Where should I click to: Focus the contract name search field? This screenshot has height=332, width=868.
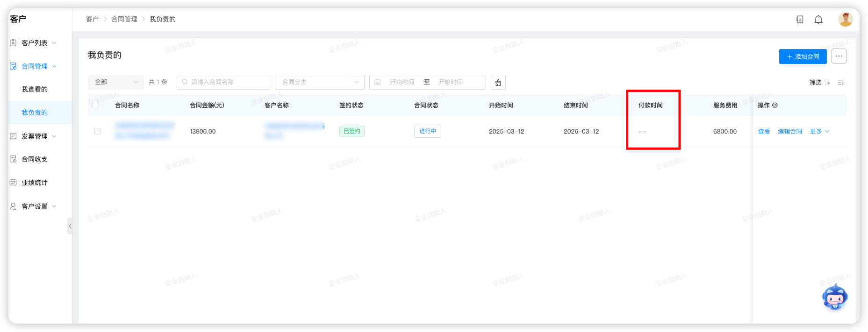click(223, 82)
